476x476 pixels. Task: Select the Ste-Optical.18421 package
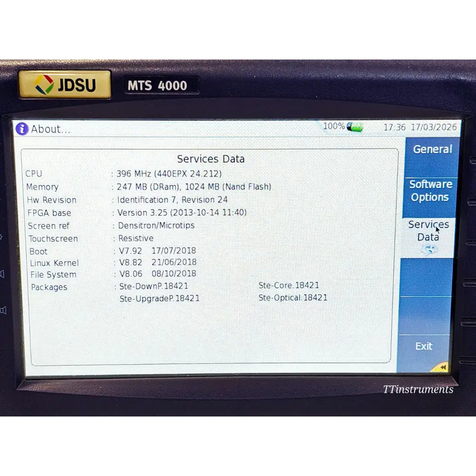[293, 298]
